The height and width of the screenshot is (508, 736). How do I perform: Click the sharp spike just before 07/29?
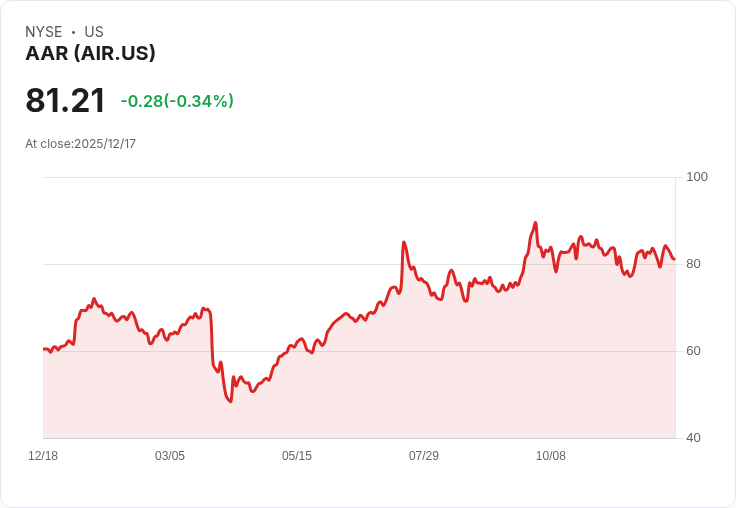point(404,242)
